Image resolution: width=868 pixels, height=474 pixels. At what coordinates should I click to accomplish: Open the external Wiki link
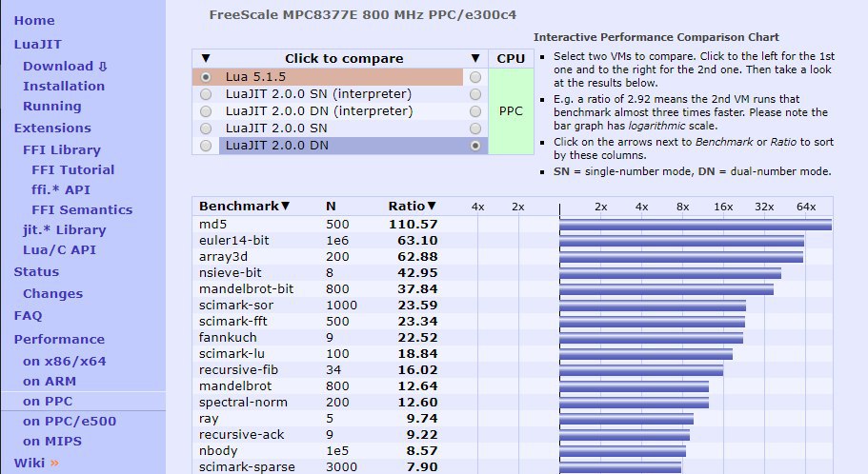[x=36, y=463]
